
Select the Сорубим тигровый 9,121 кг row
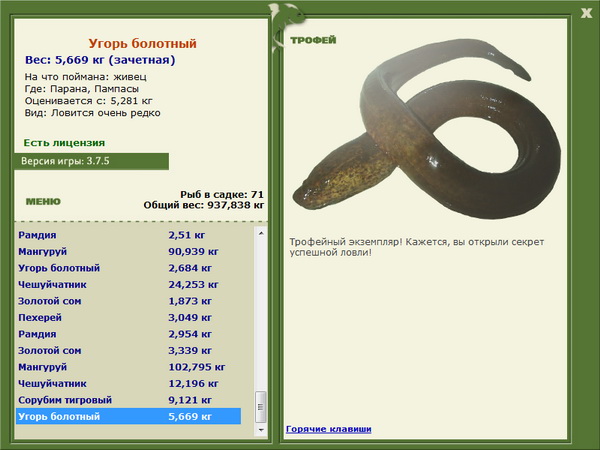(x=129, y=399)
